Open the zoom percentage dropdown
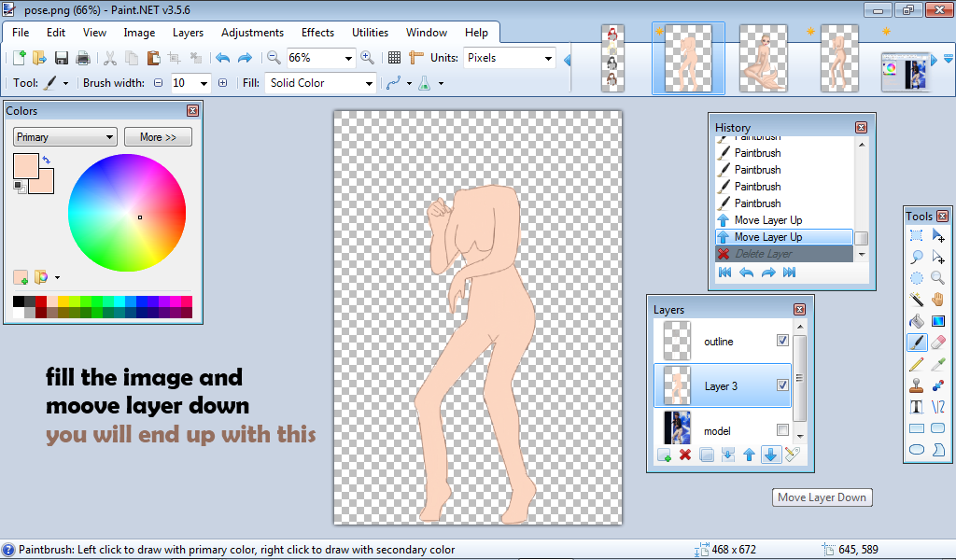The height and width of the screenshot is (560, 956). (x=348, y=59)
